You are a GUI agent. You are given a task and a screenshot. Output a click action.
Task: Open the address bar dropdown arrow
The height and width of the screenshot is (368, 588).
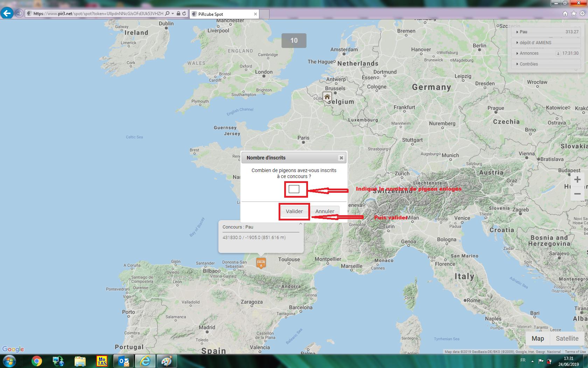[173, 14]
